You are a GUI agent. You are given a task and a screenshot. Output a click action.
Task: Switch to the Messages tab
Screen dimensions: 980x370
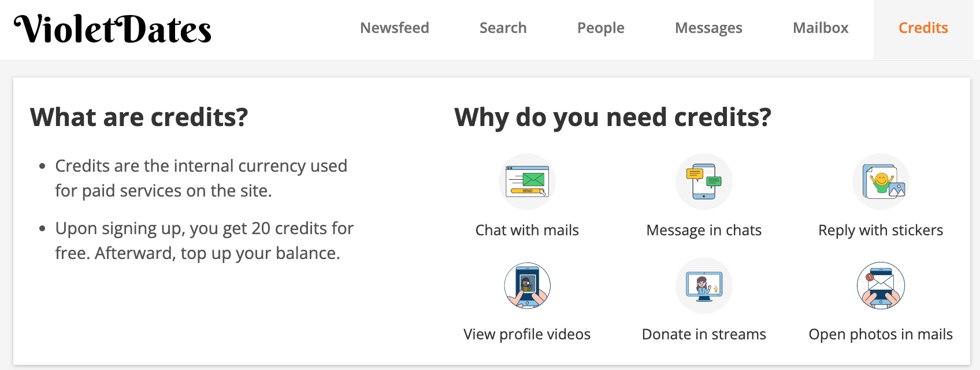click(708, 28)
